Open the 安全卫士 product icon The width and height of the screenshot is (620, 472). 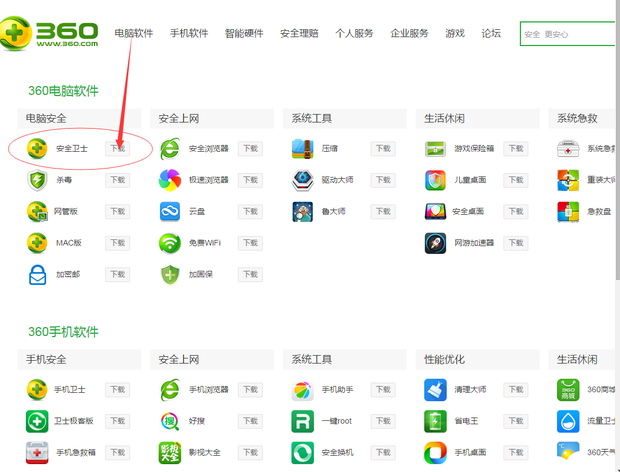(x=37, y=149)
